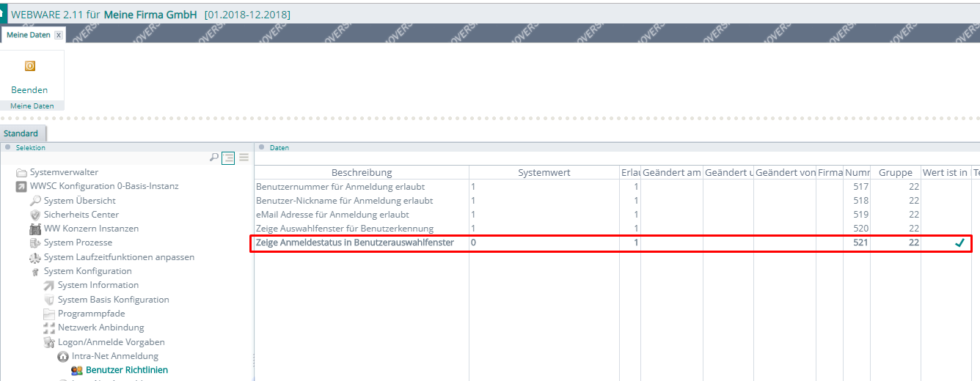Viewport: 980px width, 381px height.
Task: Toggle checkmark in the row numbered 521
Action: pos(959,243)
